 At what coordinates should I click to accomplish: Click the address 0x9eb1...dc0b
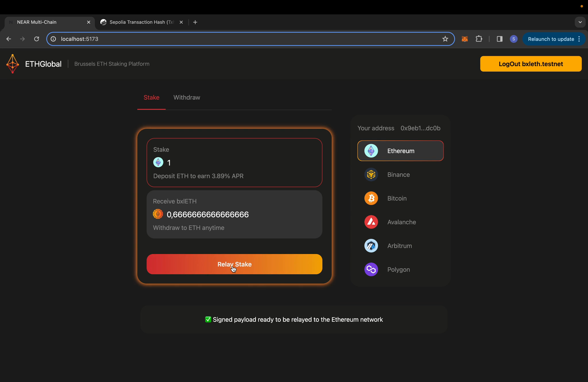420,128
